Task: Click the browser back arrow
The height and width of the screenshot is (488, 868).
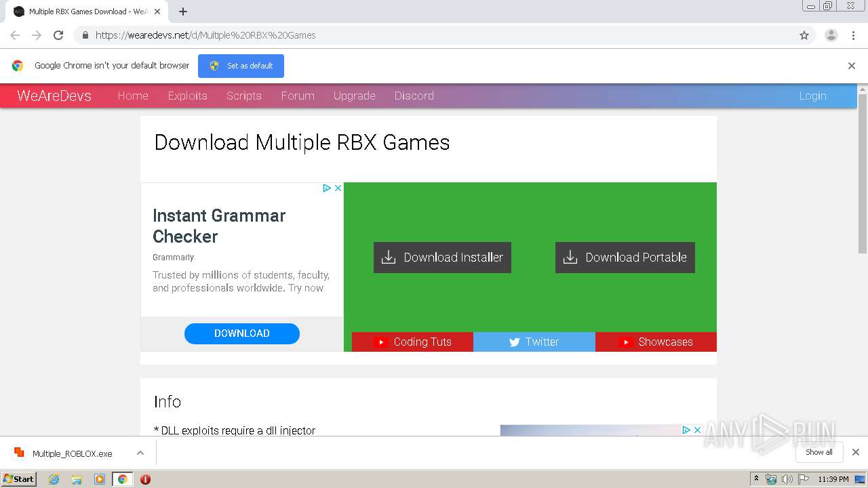Action: [x=15, y=35]
